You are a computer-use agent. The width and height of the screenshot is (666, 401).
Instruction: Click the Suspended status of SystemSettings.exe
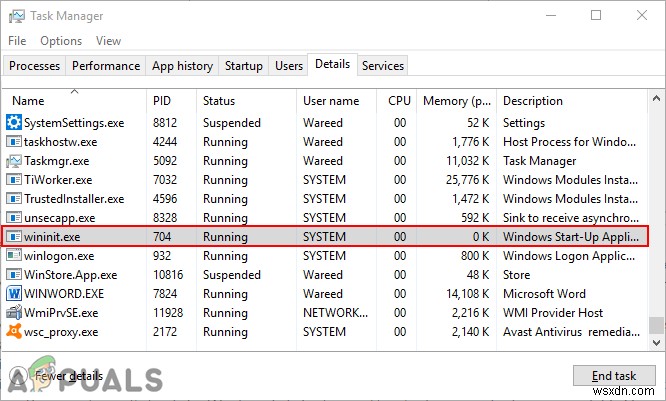(x=231, y=123)
